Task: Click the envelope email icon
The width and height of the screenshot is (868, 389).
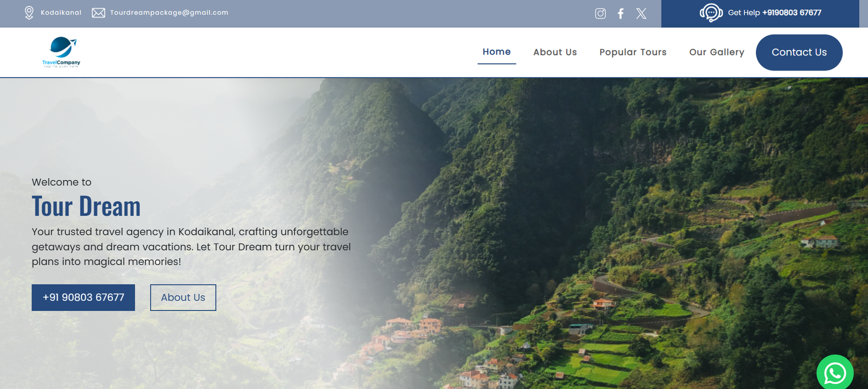Action: [x=98, y=13]
